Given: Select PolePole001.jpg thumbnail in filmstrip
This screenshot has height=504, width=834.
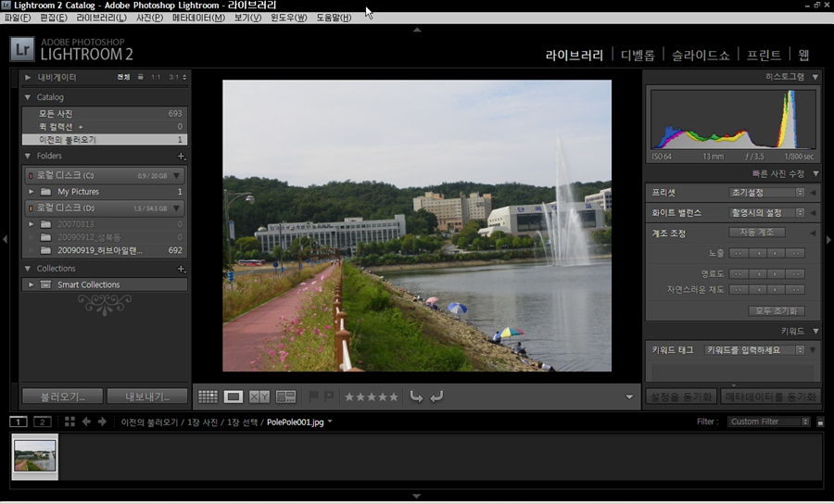Looking at the screenshot, I should [35, 456].
